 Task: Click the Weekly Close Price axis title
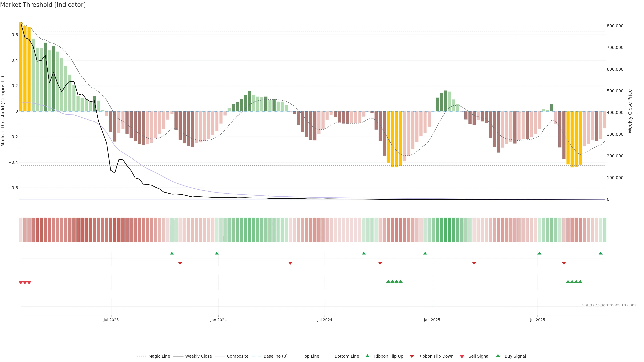630,111
